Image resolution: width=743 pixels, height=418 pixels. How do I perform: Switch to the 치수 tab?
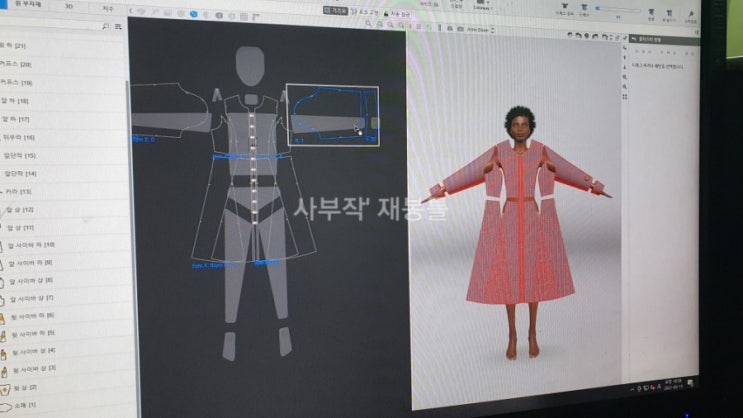coord(108,9)
